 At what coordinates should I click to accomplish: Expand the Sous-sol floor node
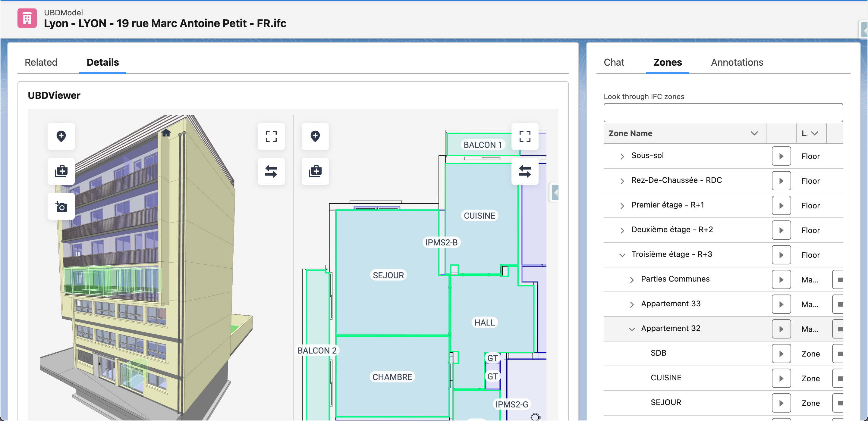pyautogui.click(x=622, y=156)
